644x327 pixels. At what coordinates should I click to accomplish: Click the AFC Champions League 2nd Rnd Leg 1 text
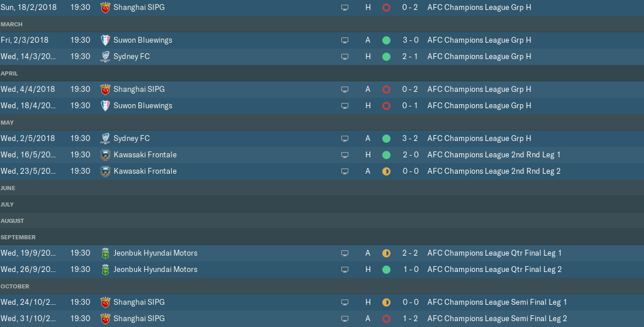click(x=494, y=154)
